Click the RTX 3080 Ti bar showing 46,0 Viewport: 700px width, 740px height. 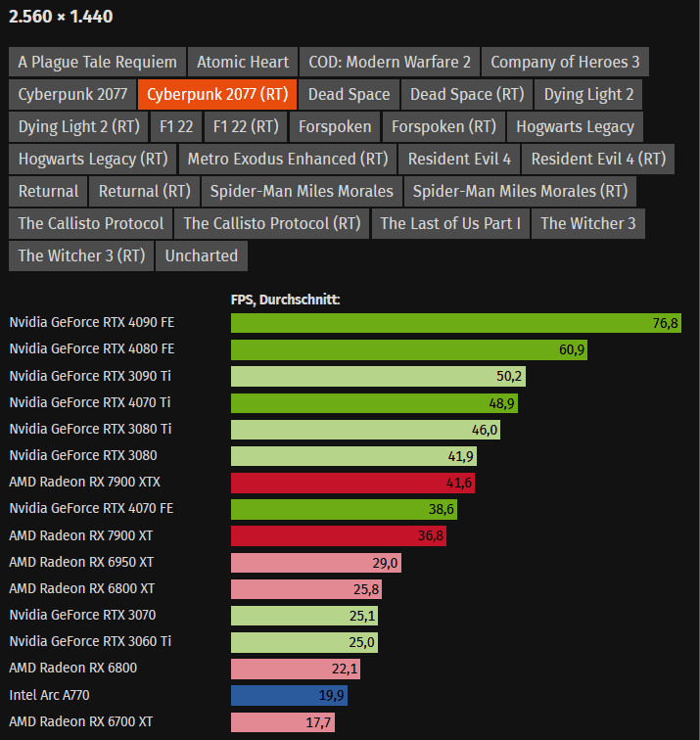click(x=365, y=429)
